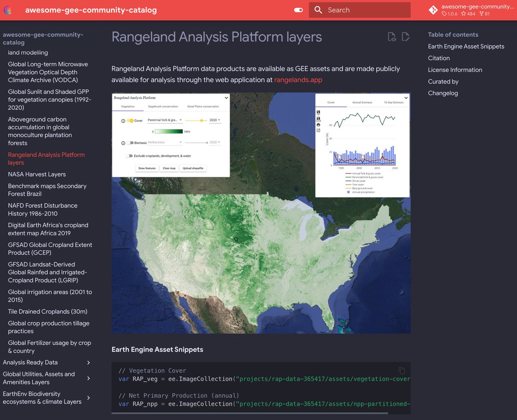Image resolution: width=517 pixels, height=420 pixels.
Task: Open Digital Earth Africa's cropland extent map
Action: click(x=48, y=229)
